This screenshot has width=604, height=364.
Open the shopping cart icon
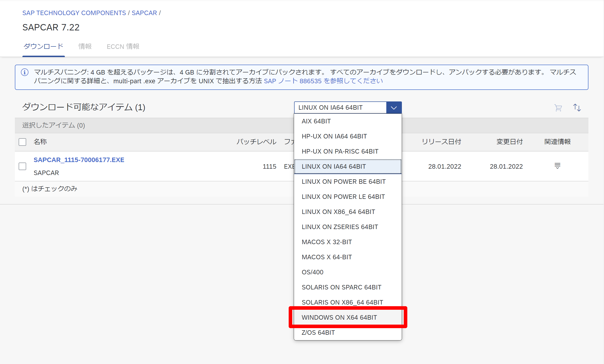click(558, 108)
